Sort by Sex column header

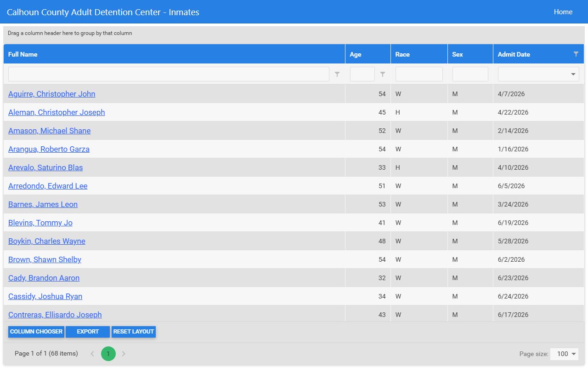(x=470, y=54)
